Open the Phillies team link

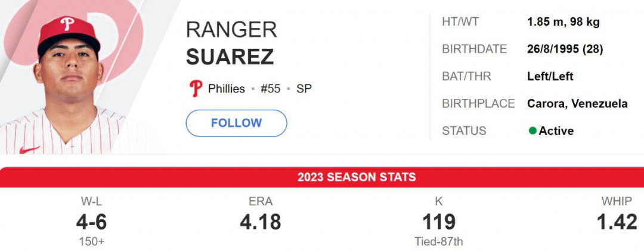(x=227, y=89)
